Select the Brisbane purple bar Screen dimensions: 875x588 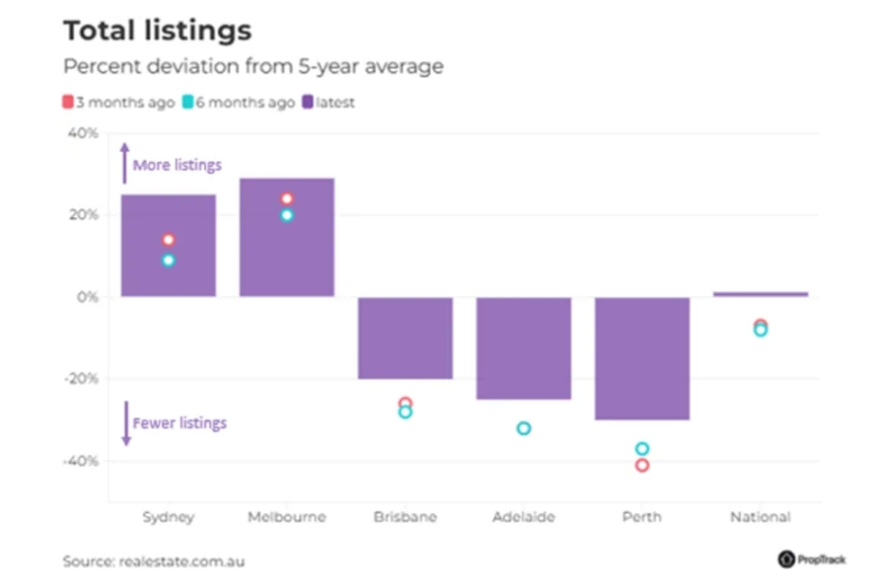[405, 337]
